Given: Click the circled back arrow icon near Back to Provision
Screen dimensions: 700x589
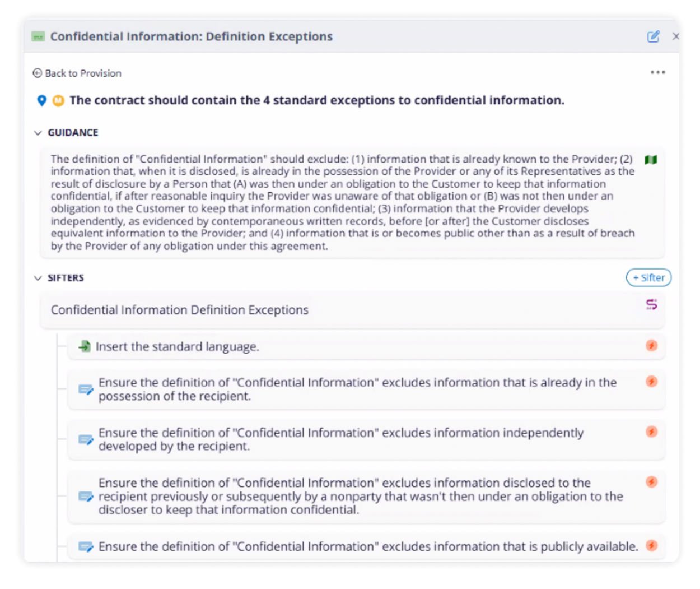Looking at the screenshot, I should point(37,72).
